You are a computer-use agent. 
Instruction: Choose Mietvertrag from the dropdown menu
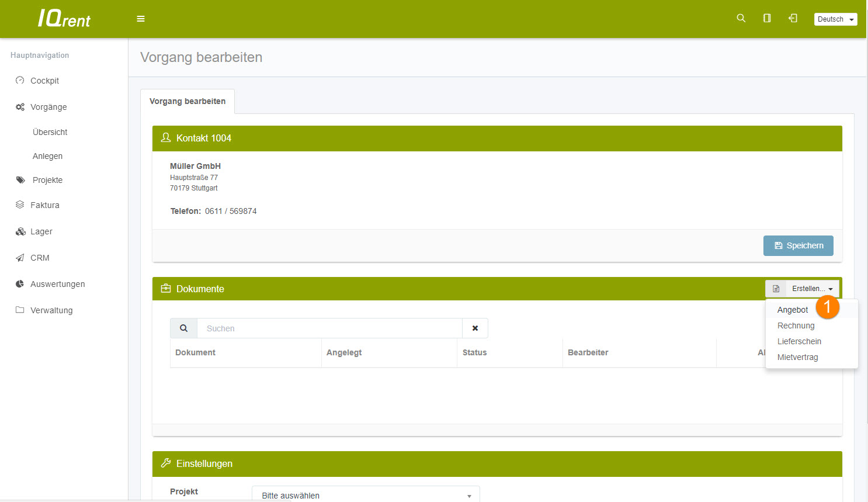coord(797,357)
